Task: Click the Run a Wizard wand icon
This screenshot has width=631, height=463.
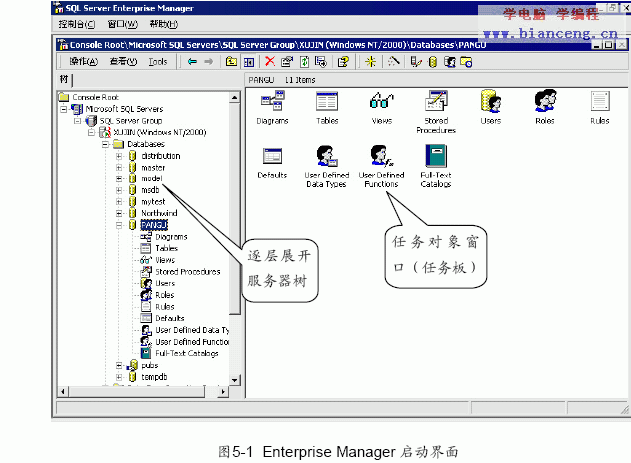Action: 394,62
